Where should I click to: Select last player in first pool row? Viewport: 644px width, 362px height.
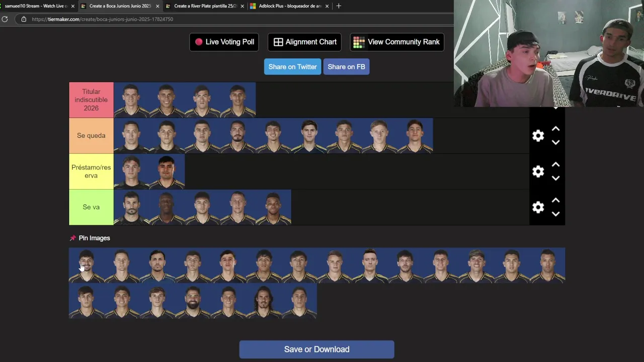pos(547,265)
